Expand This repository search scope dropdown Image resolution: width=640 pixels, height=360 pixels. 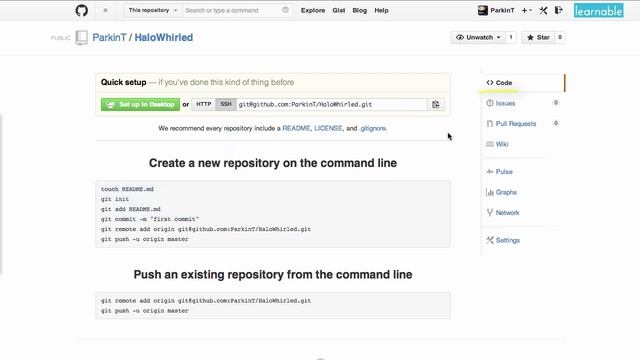click(x=153, y=10)
